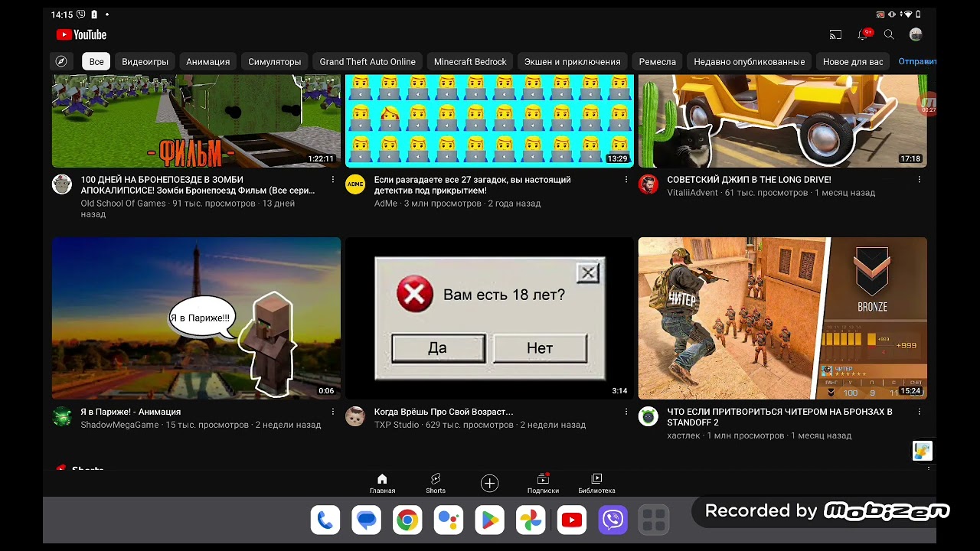Open the notifications bell

coord(864,34)
